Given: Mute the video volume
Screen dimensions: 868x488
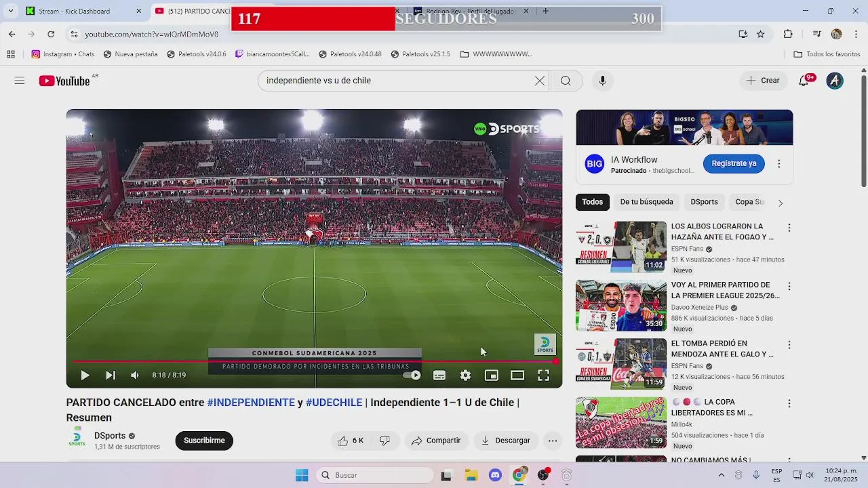Looking at the screenshot, I should click(135, 375).
